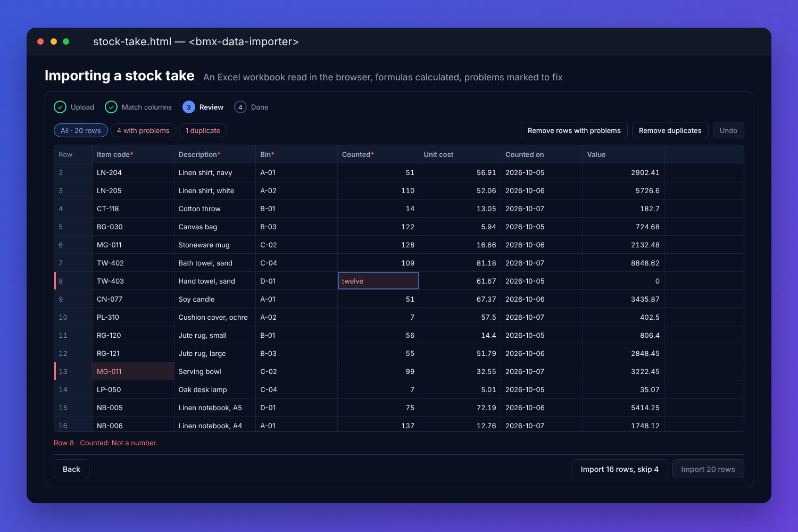The height and width of the screenshot is (532, 798).
Task: Click the 'Hand towel, sand' description cell
Action: point(215,281)
